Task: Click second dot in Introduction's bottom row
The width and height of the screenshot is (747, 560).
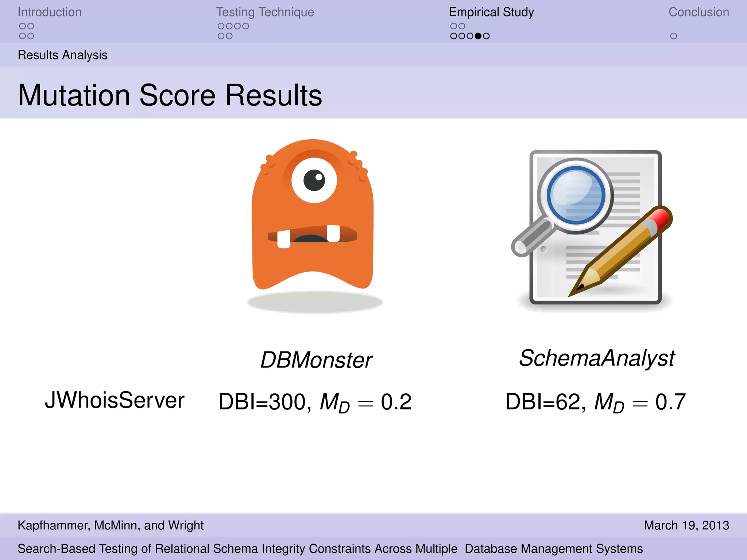Action: pos(31,36)
